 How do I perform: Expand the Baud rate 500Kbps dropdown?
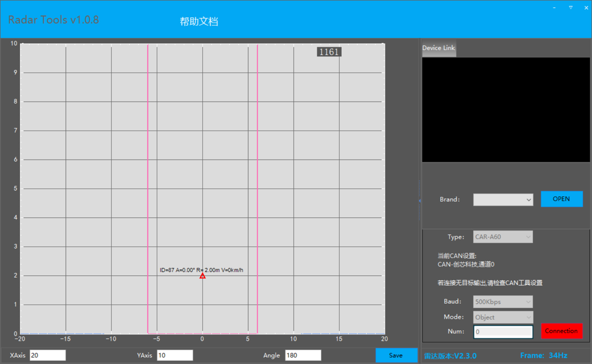(503, 302)
